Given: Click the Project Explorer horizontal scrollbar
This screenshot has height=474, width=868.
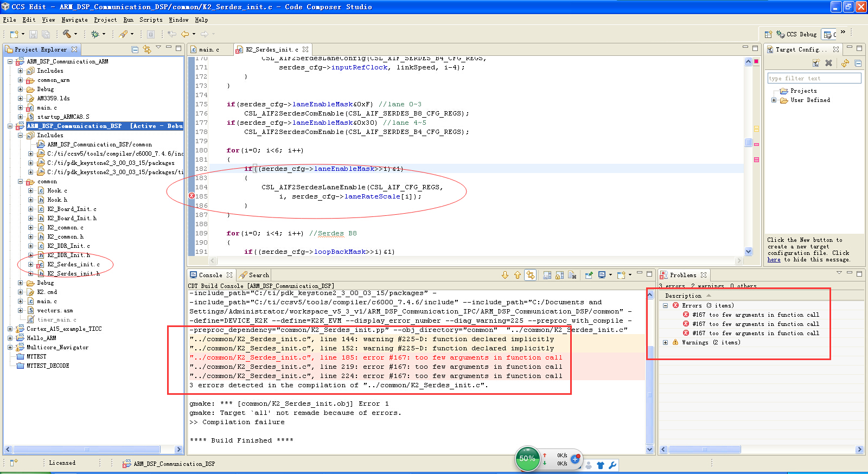Looking at the screenshot, I should pos(86,449).
